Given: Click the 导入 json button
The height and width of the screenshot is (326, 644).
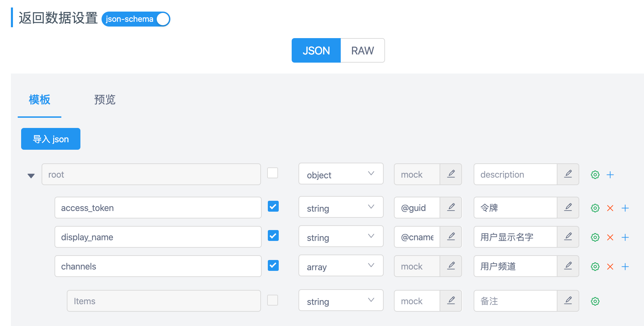Looking at the screenshot, I should point(51,139).
